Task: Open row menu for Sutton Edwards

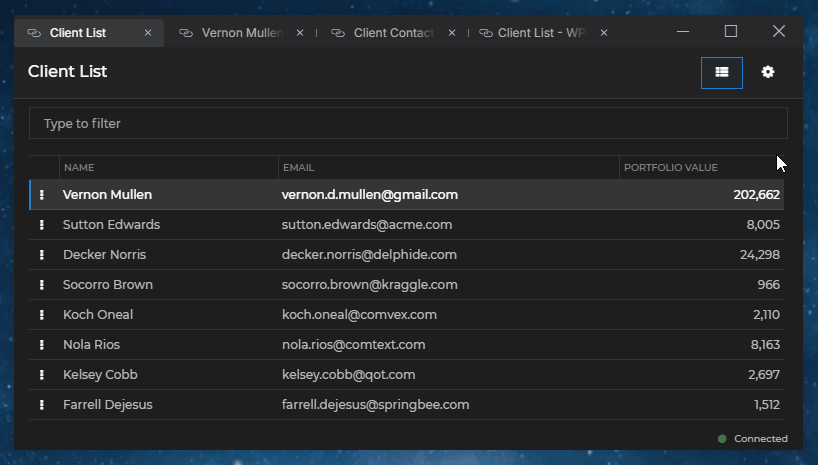Action: [x=42, y=225]
